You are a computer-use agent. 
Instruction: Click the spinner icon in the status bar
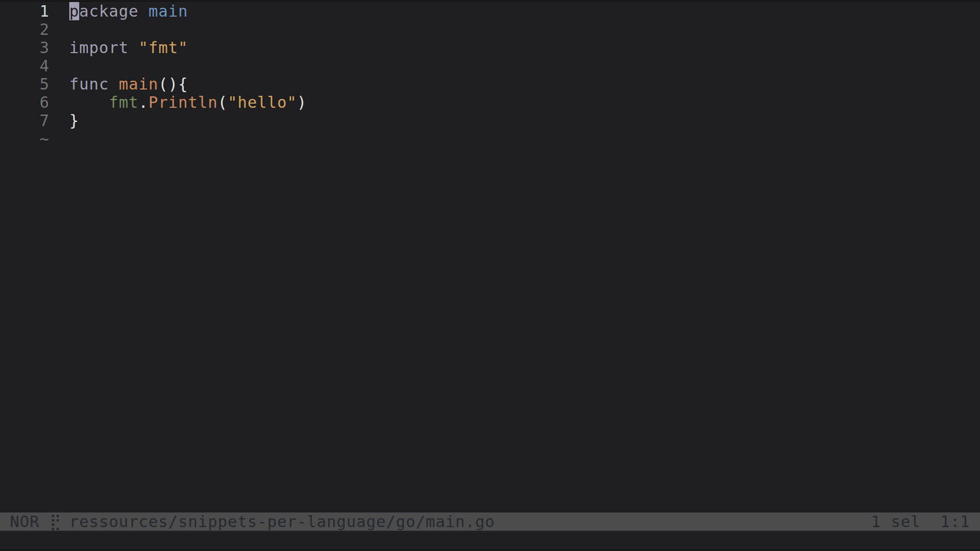(x=55, y=522)
